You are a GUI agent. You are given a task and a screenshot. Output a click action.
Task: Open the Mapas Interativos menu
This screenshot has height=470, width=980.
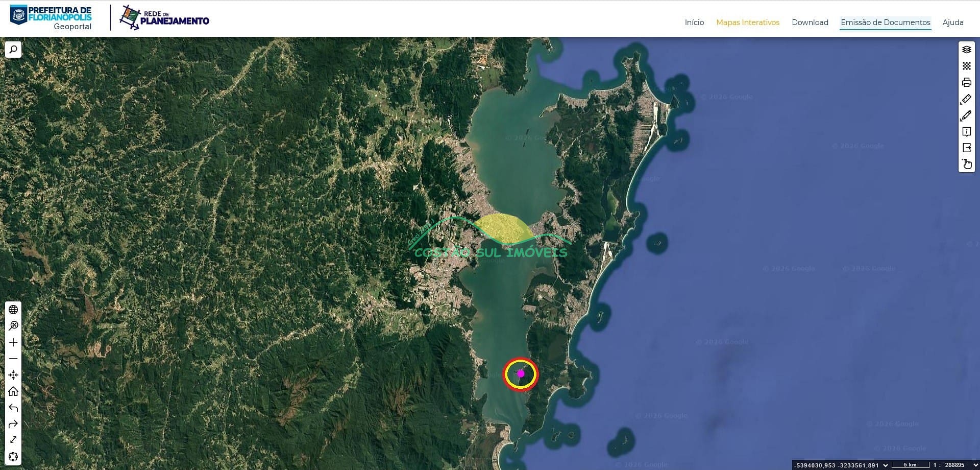(748, 22)
